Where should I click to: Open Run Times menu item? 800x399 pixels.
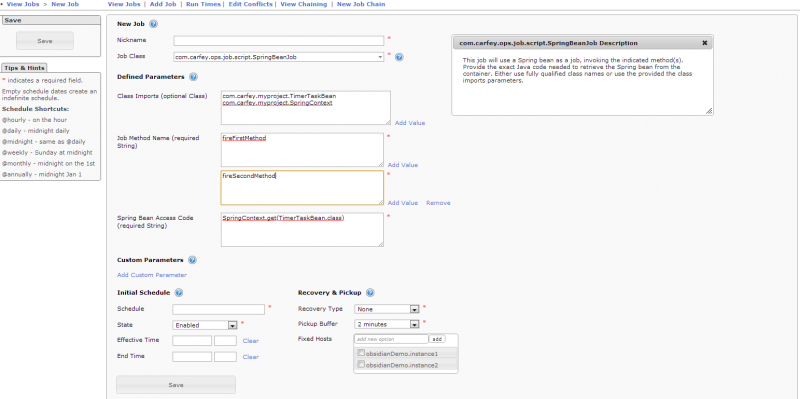click(203, 4)
